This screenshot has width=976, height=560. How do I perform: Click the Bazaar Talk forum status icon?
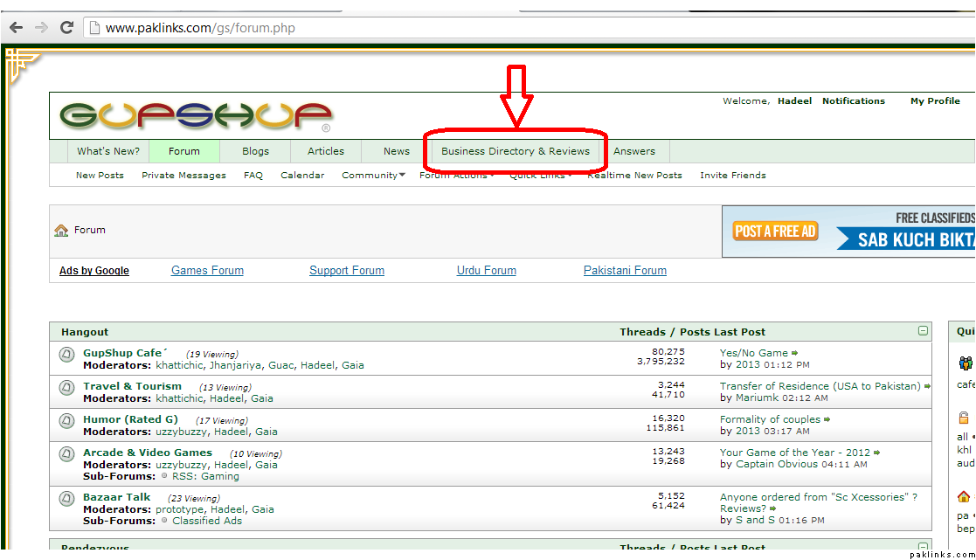tap(66, 498)
